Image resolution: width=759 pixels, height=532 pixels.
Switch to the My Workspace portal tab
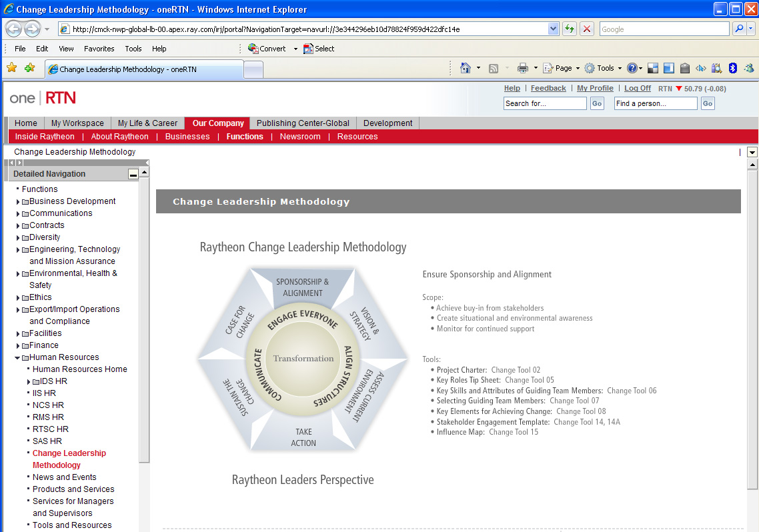point(77,123)
